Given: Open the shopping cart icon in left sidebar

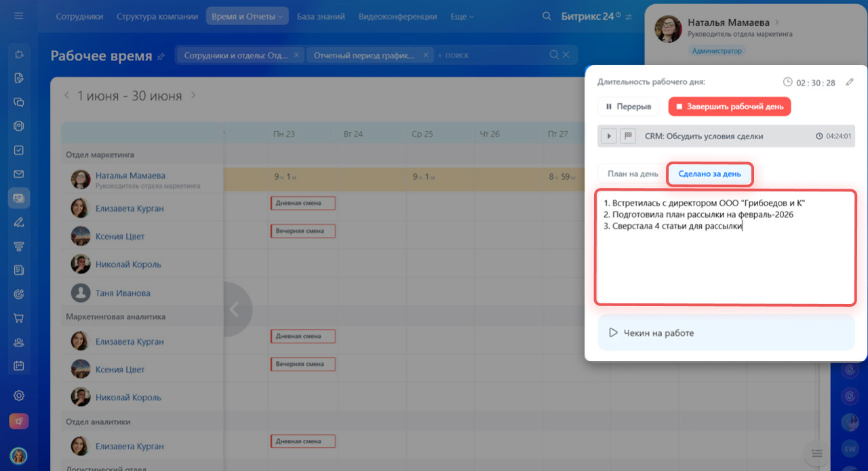Looking at the screenshot, I should 19,318.
